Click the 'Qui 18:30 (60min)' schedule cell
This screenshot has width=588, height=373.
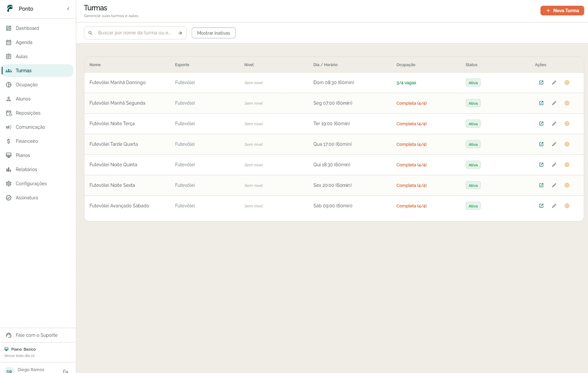click(331, 165)
